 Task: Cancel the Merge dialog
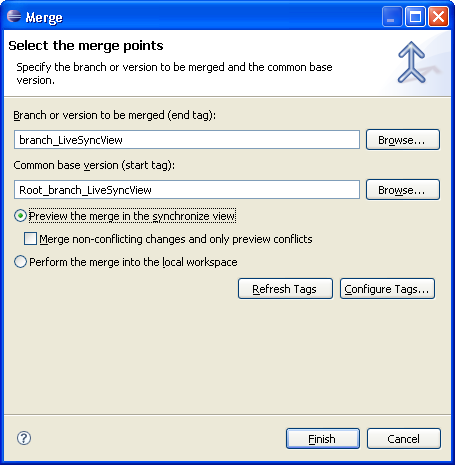pos(404,439)
